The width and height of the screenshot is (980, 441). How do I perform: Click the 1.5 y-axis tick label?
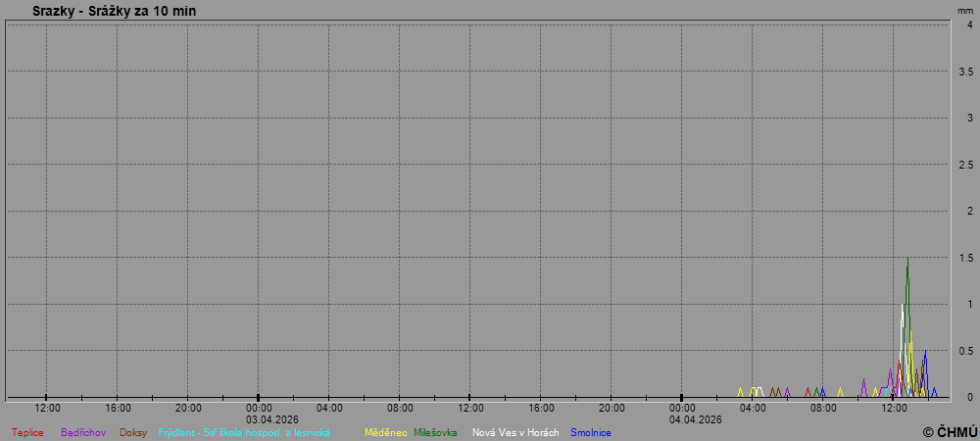pos(965,258)
